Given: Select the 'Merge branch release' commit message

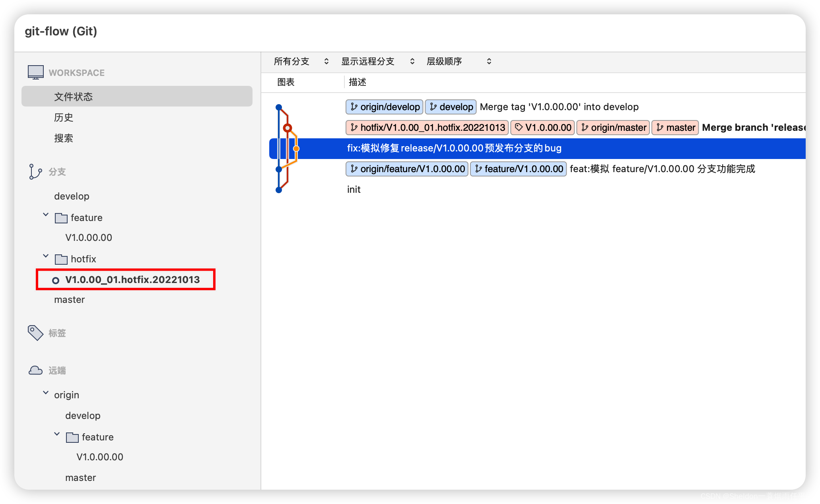Looking at the screenshot, I should point(753,128).
